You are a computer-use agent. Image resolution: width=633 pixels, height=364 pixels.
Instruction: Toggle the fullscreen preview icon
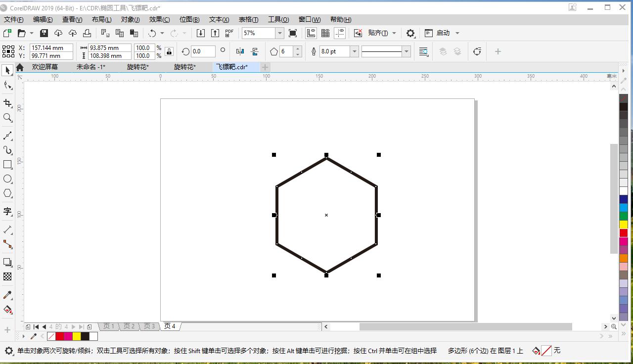(292, 33)
